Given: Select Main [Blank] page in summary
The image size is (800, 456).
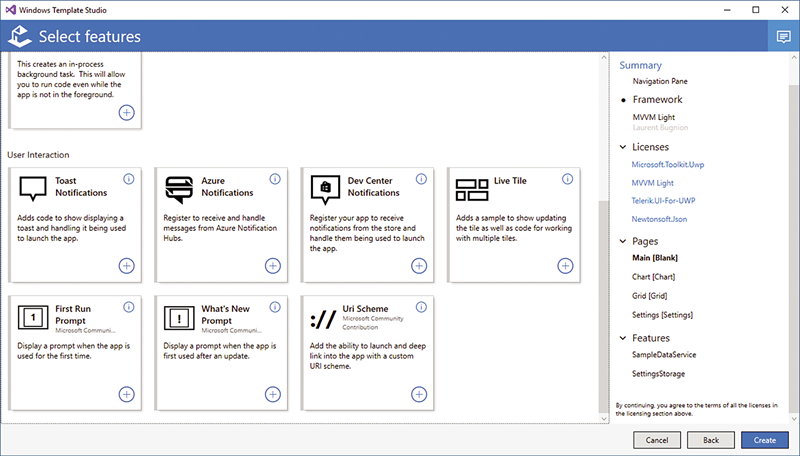Looking at the screenshot, I should point(655,258).
